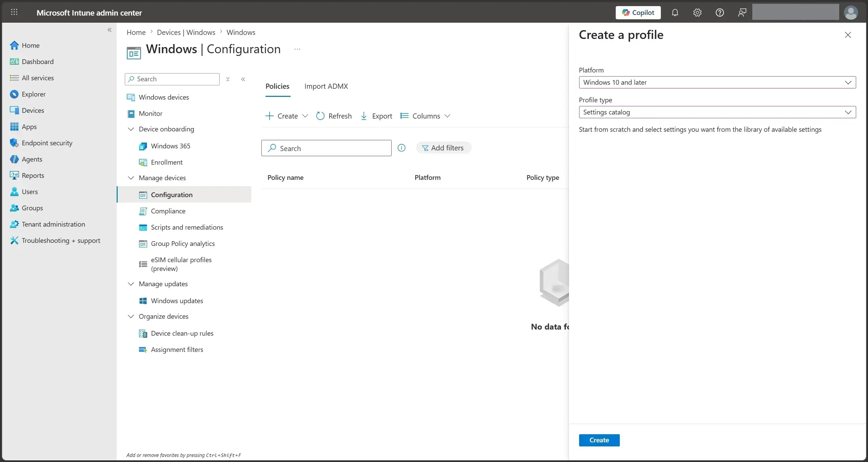
Task: Open Troubleshooting + support
Action: tap(61, 240)
